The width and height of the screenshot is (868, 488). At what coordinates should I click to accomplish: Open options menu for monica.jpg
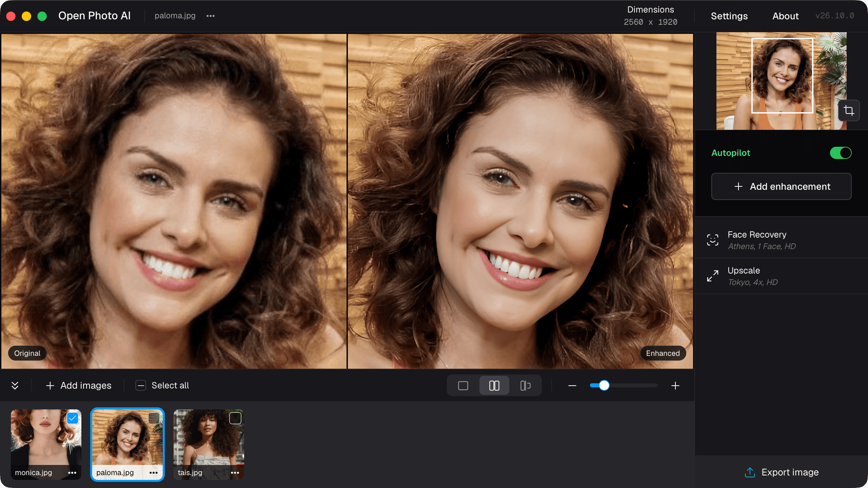tap(72, 473)
